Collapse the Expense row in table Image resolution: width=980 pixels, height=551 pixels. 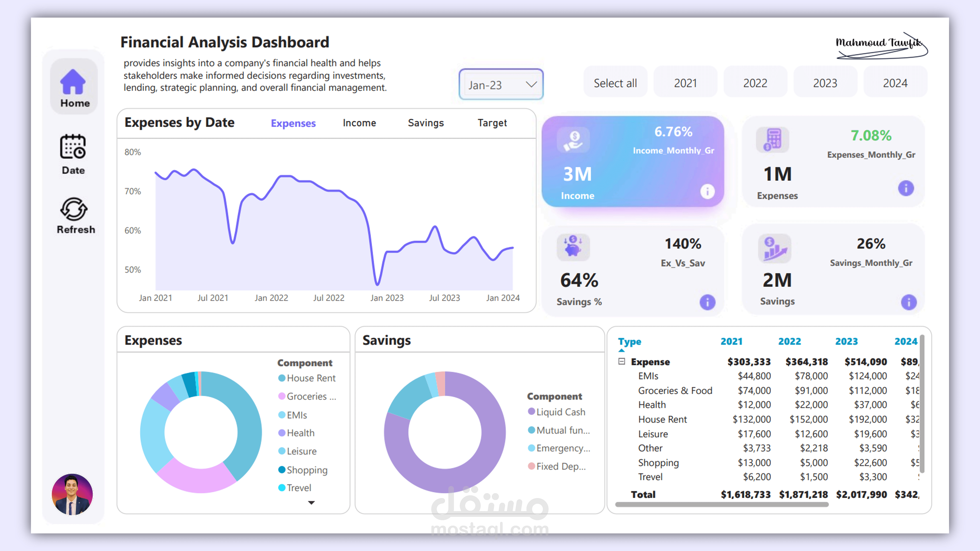622,361
